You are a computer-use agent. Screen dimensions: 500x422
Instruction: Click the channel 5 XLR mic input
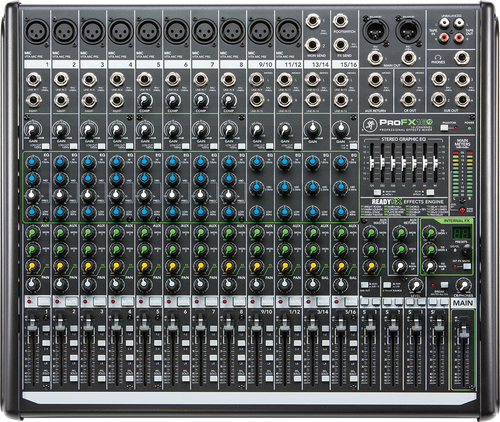pyautogui.click(x=148, y=31)
